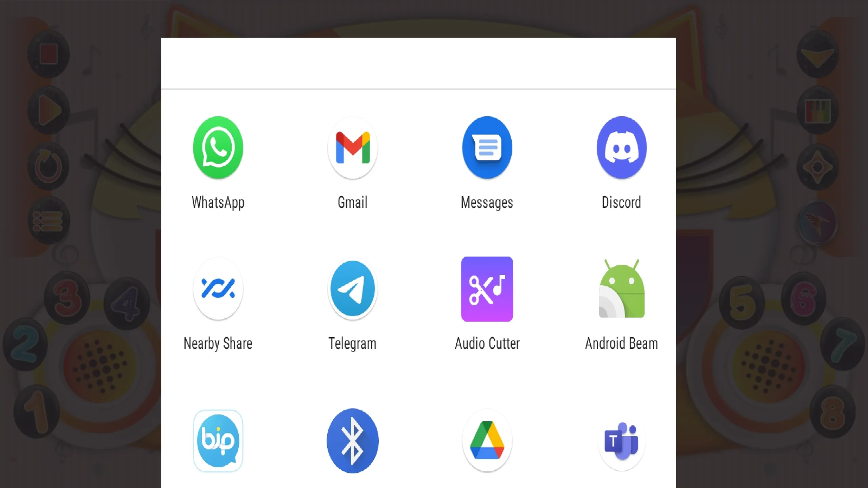Share to Microsoft Teams
Image resolution: width=868 pixels, height=488 pixels.
(621, 441)
